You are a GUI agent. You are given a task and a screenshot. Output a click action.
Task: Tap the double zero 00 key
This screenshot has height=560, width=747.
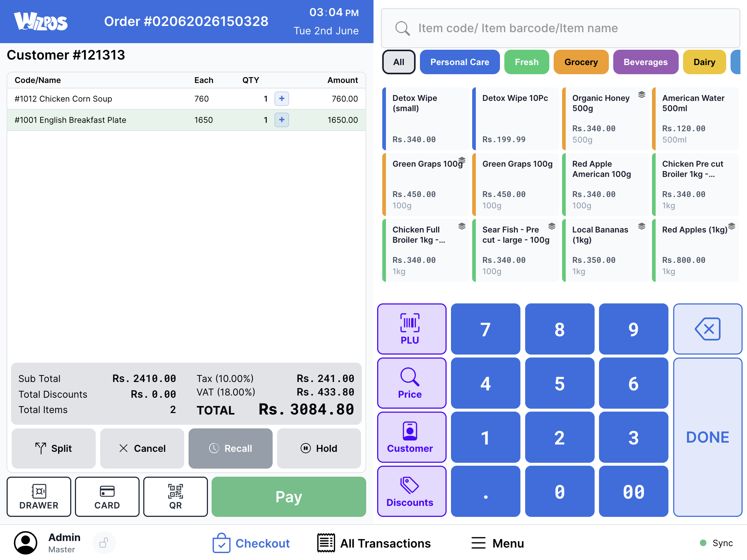pyautogui.click(x=633, y=491)
